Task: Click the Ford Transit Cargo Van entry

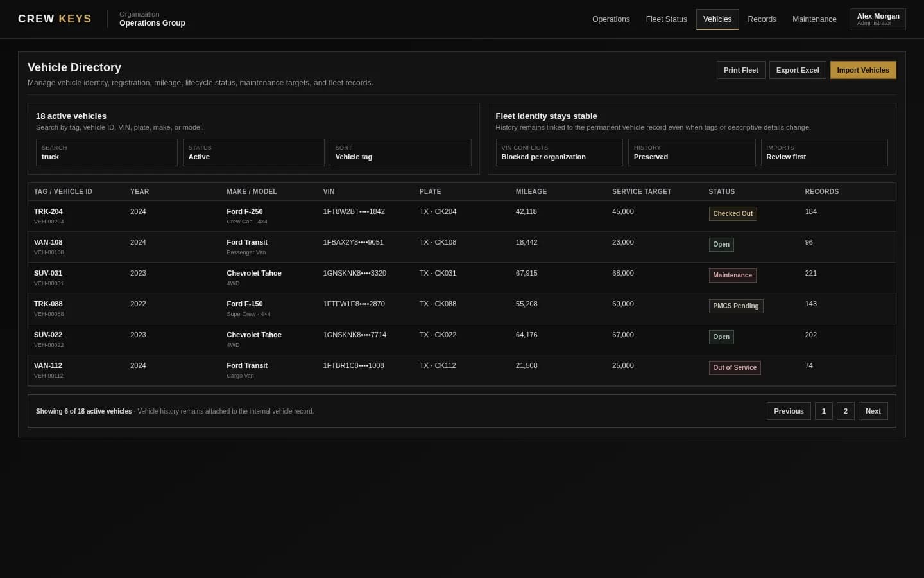Action: pyautogui.click(x=247, y=370)
